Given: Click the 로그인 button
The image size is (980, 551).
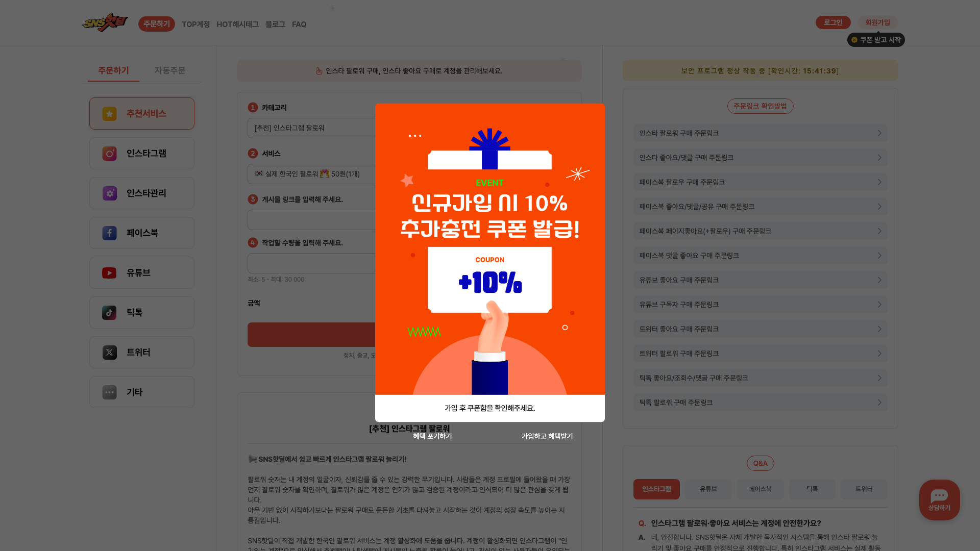Looking at the screenshot, I should pyautogui.click(x=833, y=22).
